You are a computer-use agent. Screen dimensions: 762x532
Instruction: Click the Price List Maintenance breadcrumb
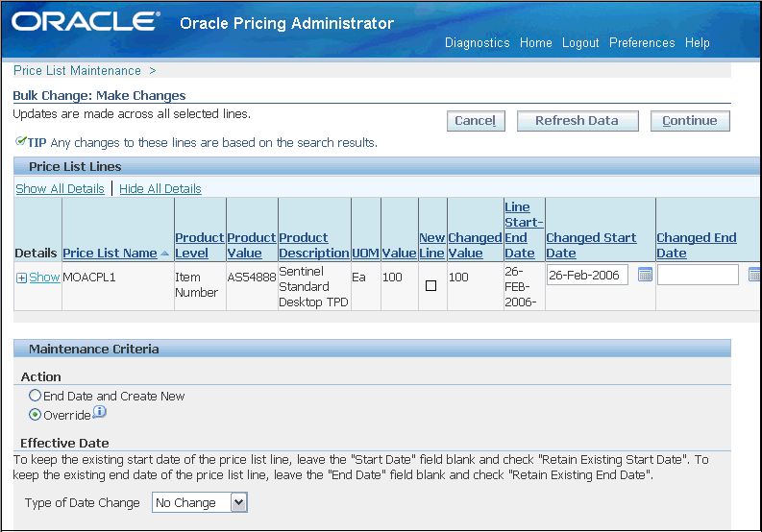tap(77, 70)
